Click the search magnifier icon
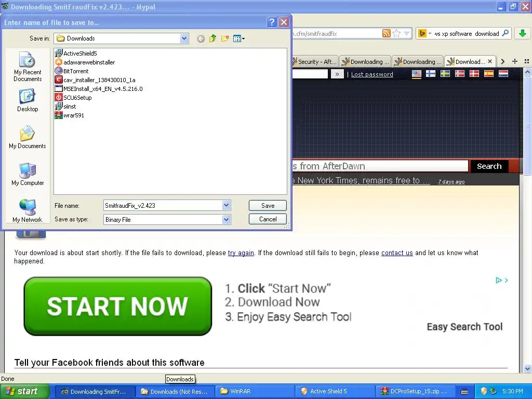The image size is (532, 399). (505, 33)
